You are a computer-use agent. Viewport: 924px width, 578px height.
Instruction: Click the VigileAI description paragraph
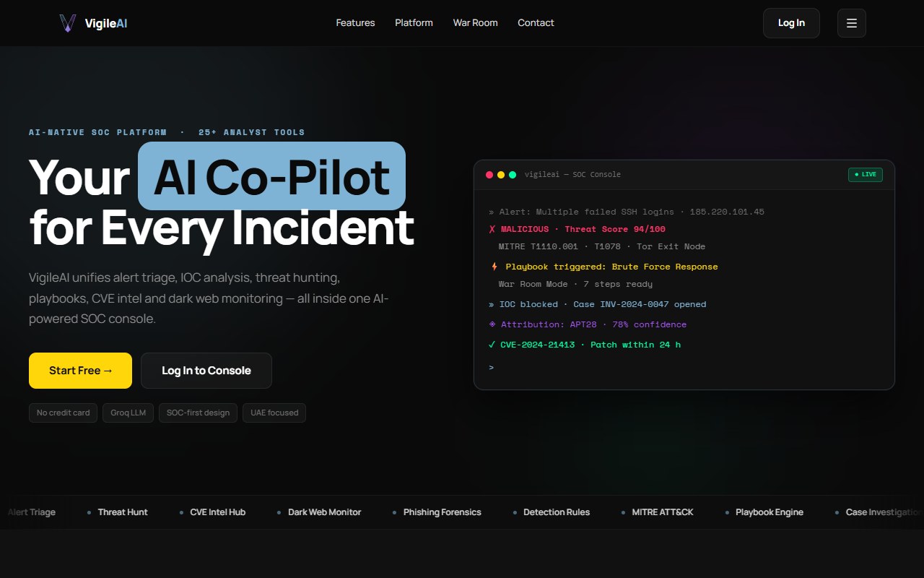209,298
